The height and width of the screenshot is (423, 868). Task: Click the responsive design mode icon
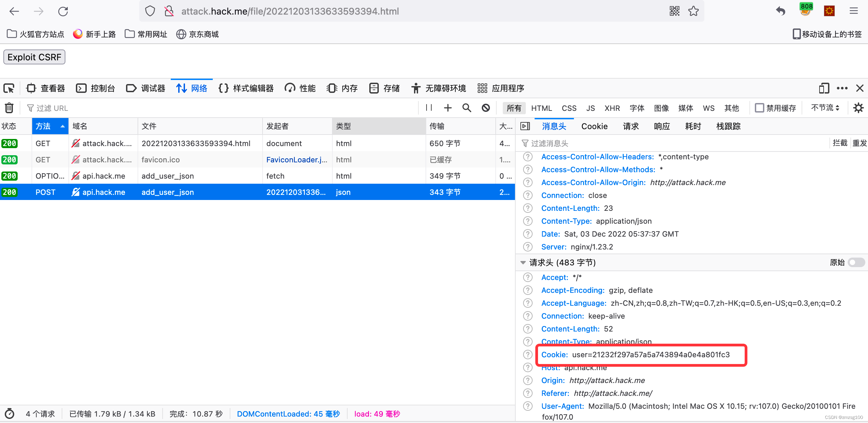[x=824, y=88]
